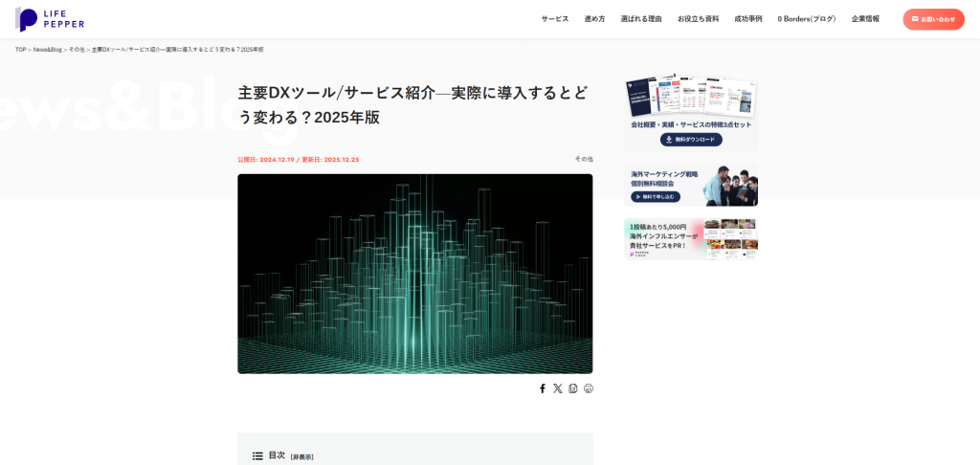980x465 pixels.
Task: Open the その他 breadcrumb link
Action: click(x=77, y=50)
